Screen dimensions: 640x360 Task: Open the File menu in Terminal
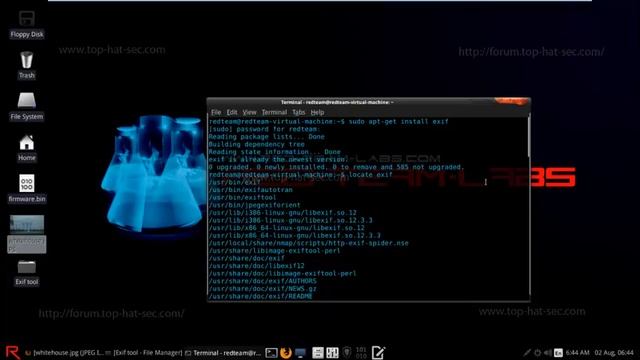pos(216,112)
